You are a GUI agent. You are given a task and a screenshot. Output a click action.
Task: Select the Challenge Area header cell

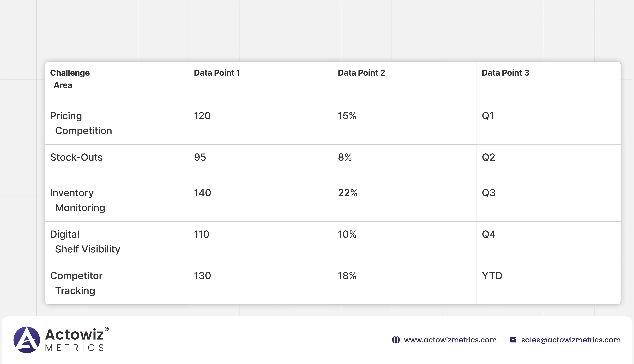(70, 79)
